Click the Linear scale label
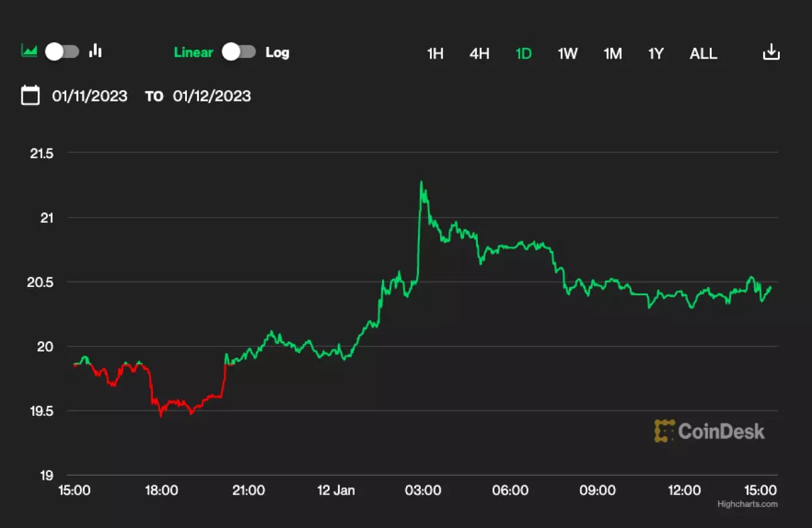Viewport: 812px width, 528px height. (193, 52)
